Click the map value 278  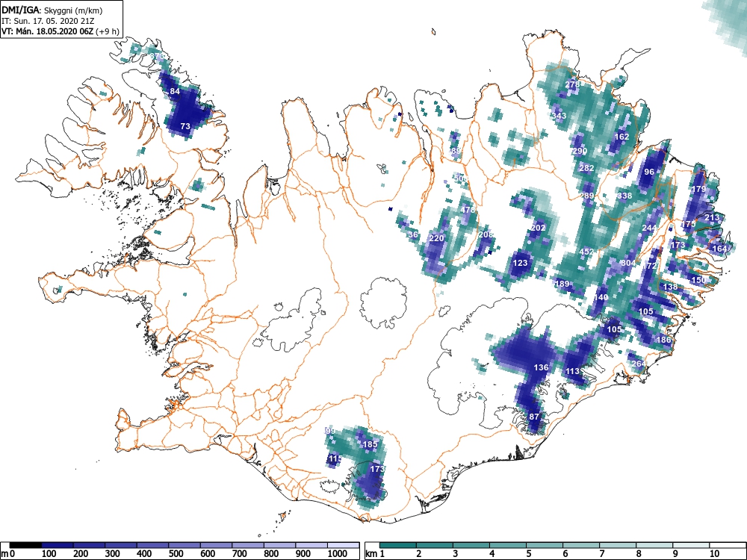(573, 85)
